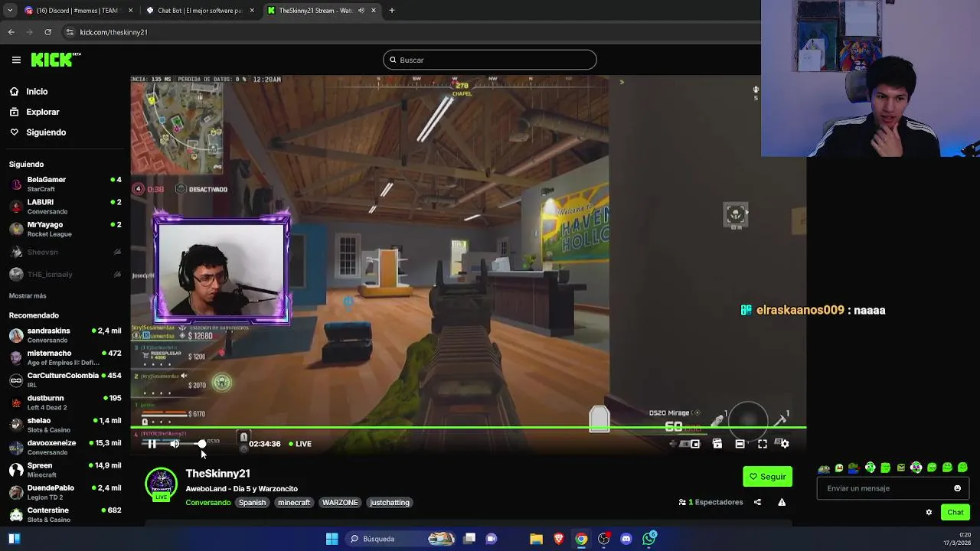This screenshot has height=551, width=980.
Task: Click the Kick logo
Action: pos(55,60)
